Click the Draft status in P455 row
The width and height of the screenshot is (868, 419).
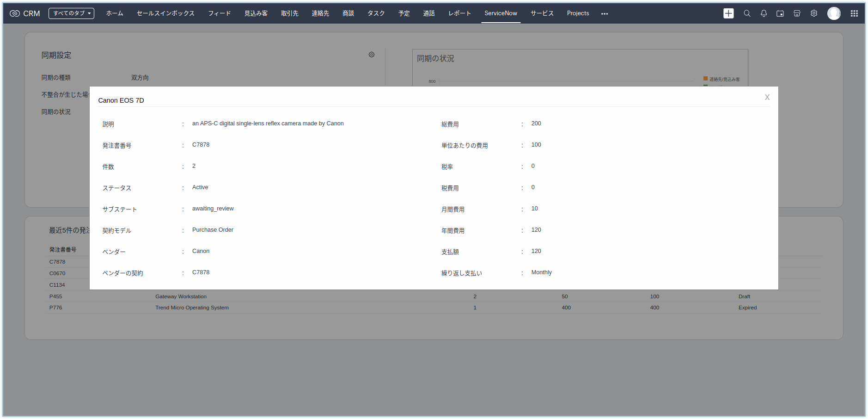coord(744,296)
